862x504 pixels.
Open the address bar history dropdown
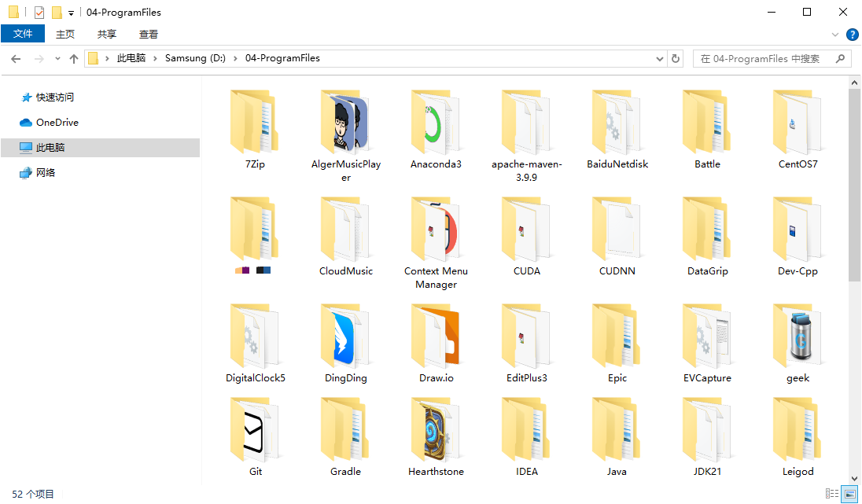click(660, 58)
